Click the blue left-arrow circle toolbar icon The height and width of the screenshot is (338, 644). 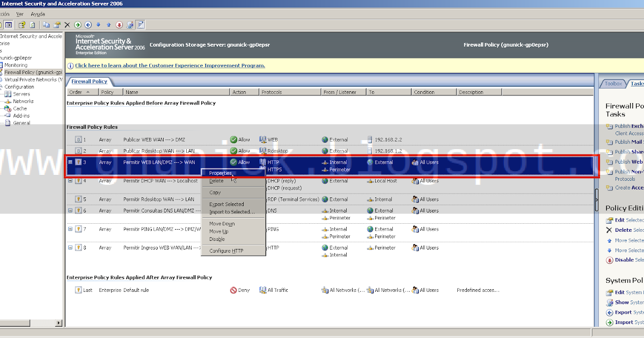(88, 25)
